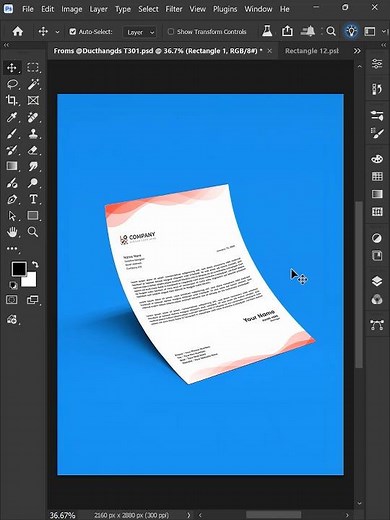Open the Layer menu
390x520 pixels.
pos(98,9)
